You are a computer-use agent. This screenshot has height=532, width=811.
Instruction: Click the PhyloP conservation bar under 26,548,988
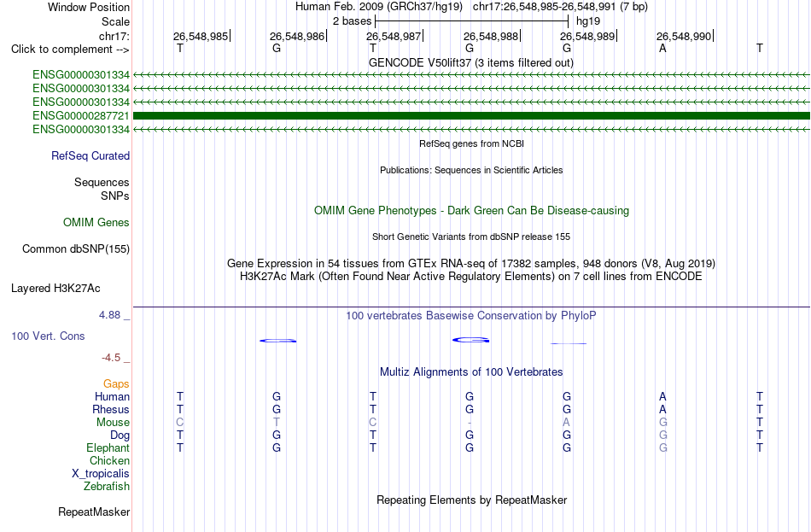470,340
